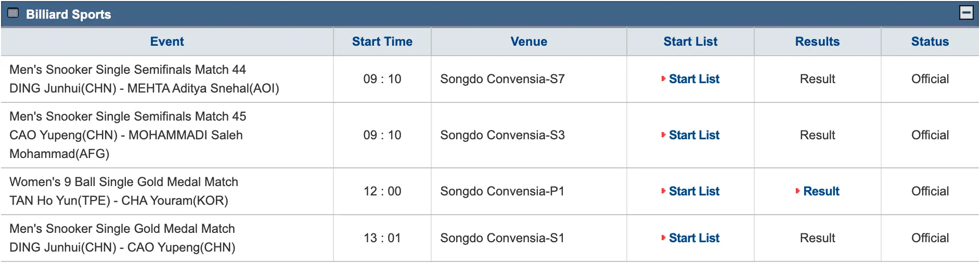Select the Venue column header
The height and width of the screenshot is (263, 980).
tap(529, 42)
